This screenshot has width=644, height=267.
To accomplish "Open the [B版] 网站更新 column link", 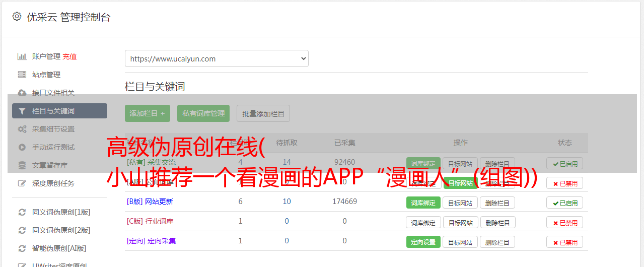I will tap(150, 202).
